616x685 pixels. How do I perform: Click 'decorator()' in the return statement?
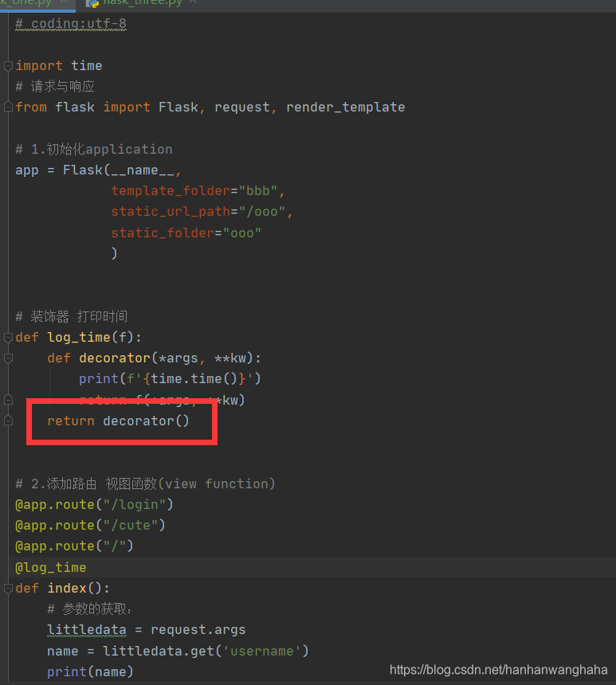[146, 421]
